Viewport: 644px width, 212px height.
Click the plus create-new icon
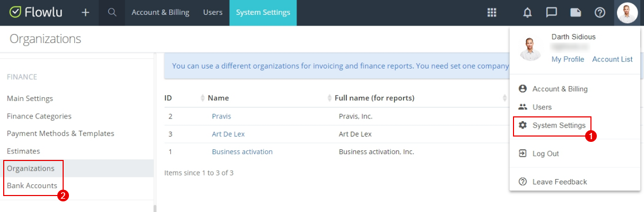coord(85,12)
